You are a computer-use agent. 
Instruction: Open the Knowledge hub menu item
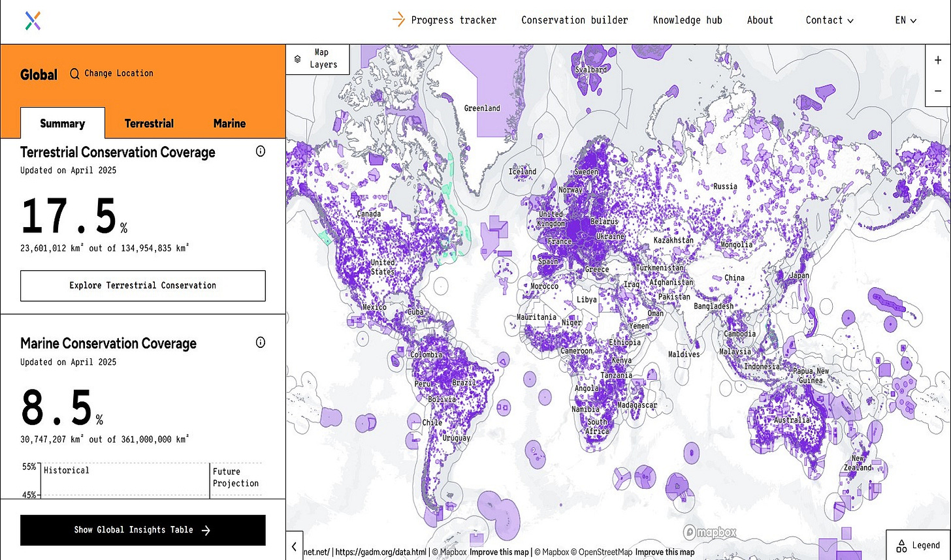point(687,20)
